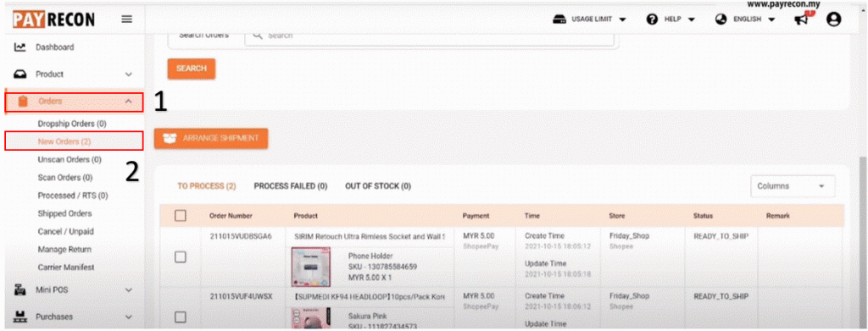Image resolution: width=868 pixels, height=331 pixels.
Task: Open the Phone Holder product thumbnail
Action: pyautogui.click(x=310, y=267)
